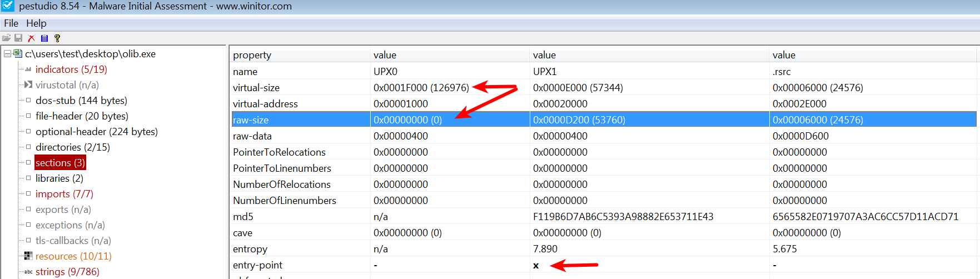This screenshot has width=980, height=279.
Task: Click the resources grid icon in tree
Action: pyautogui.click(x=28, y=256)
